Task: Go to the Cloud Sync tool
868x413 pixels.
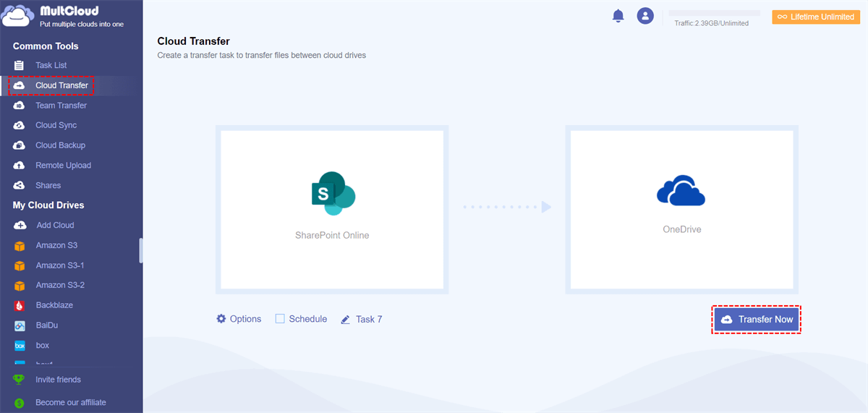Action: tap(56, 125)
